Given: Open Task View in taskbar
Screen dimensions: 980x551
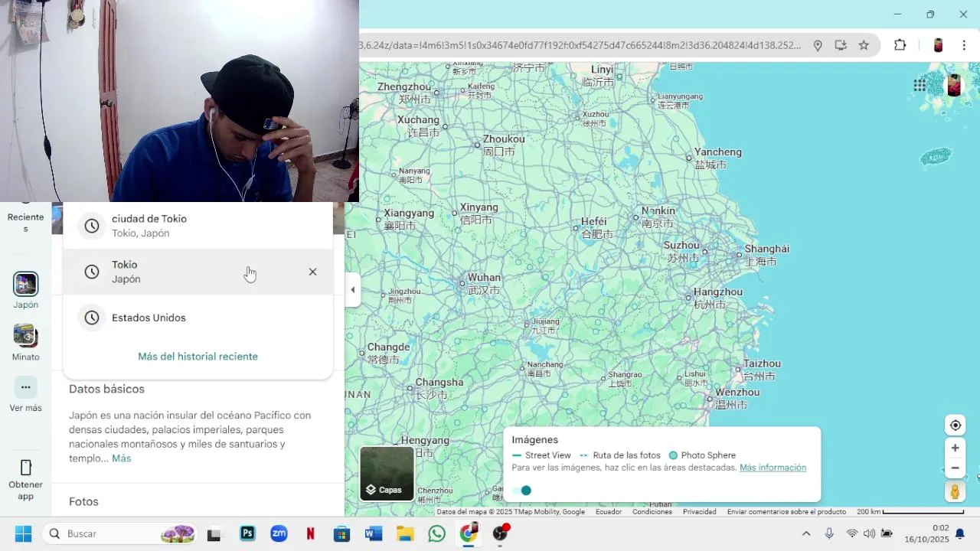Looking at the screenshot, I should coord(214,533).
